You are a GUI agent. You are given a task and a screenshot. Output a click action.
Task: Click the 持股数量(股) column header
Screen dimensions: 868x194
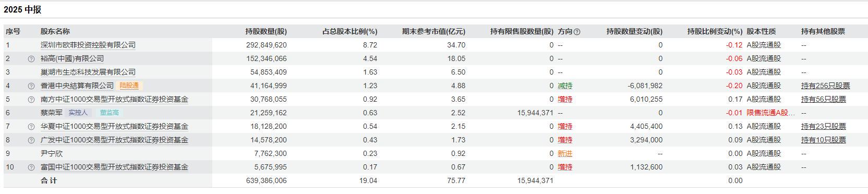266,31
